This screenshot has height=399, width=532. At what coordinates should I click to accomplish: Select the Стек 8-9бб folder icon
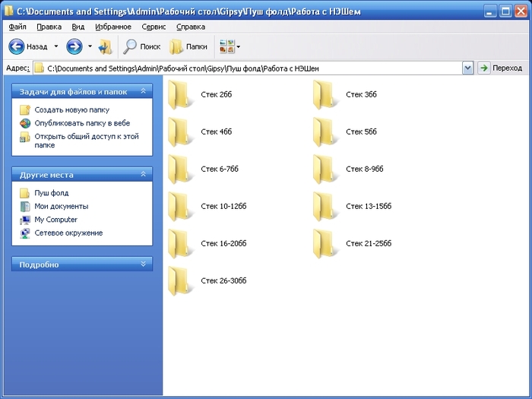[x=325, y=169]
